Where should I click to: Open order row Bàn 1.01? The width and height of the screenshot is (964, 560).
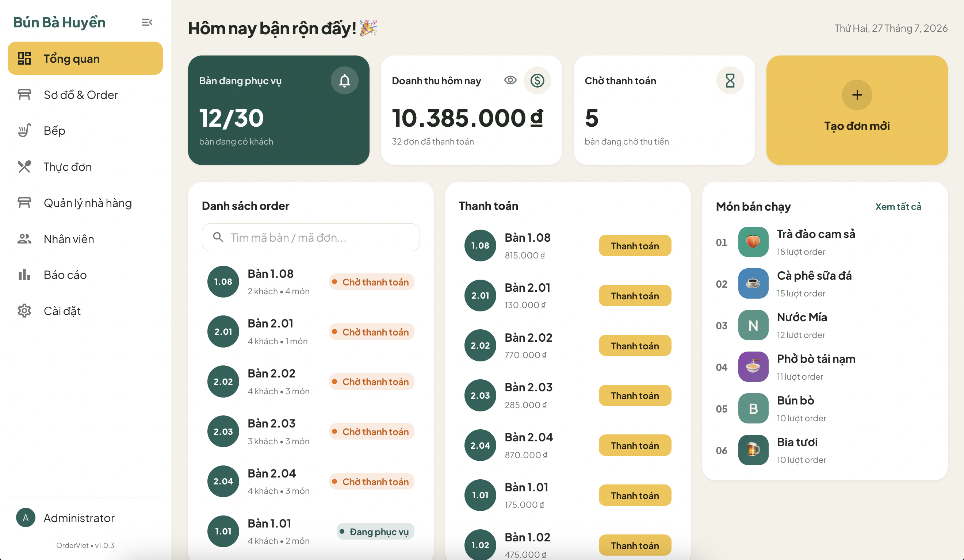pos(311,531)
